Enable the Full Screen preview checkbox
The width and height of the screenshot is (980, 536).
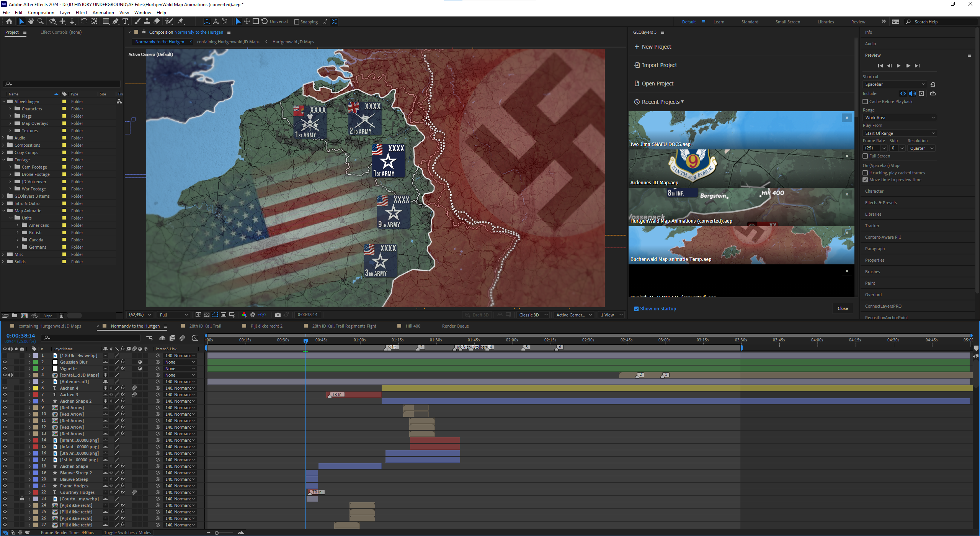click(x=865, y=156)
